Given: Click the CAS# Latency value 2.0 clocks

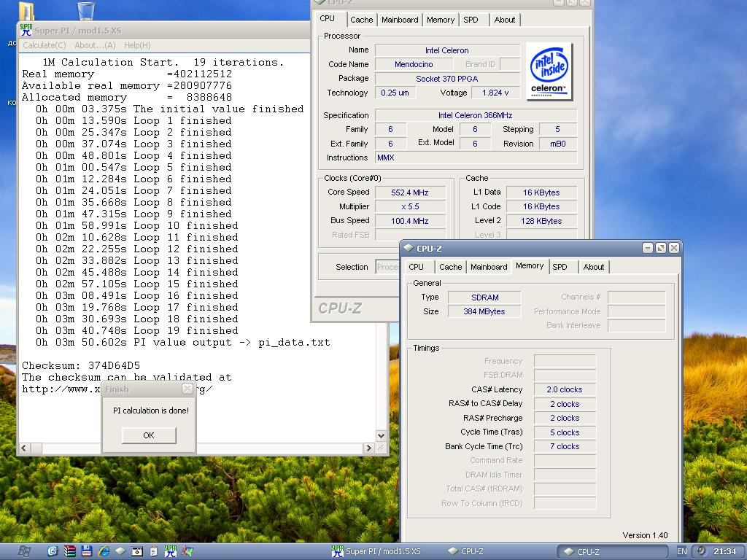Looking at the screenshot, I should [565, 389].
